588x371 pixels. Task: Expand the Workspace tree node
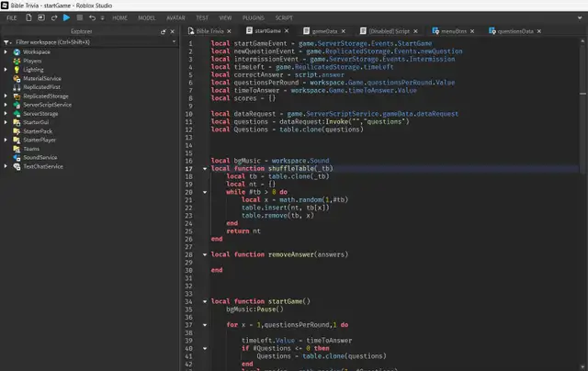click(x=6, y=52)
